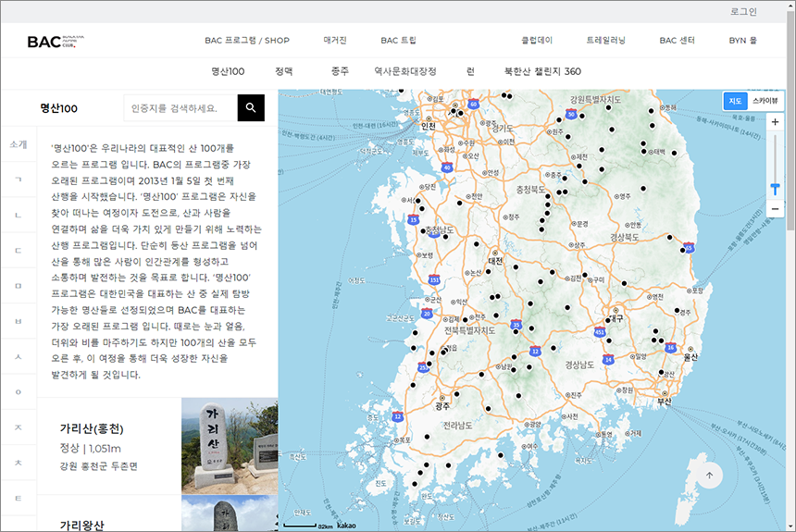The width and height of the screenshot is (796, 532).
Task: Select the ㄱ index in sidebar
Action: click(x=19, y=179)
